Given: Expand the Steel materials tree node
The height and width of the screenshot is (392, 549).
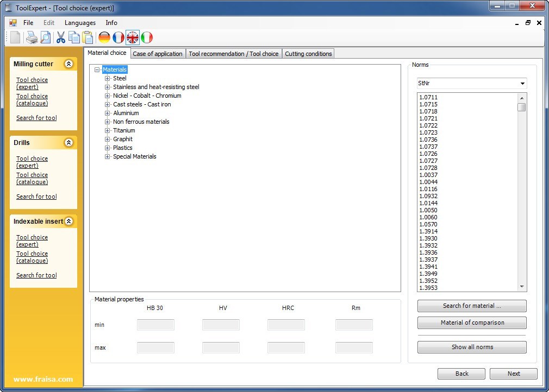Looking at the screenshot, I should (x=107, y=78).
